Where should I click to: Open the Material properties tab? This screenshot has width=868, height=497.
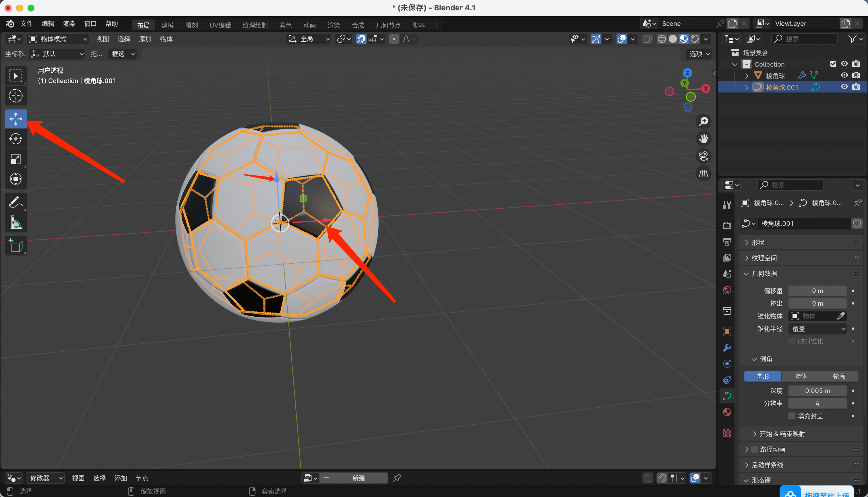[x=727, y=412]
